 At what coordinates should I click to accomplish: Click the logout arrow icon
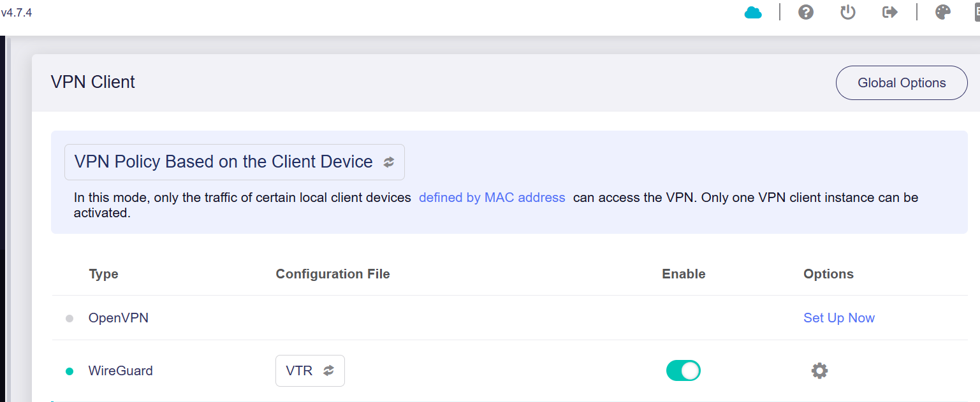pyautogui.click(x=890, y=12)
